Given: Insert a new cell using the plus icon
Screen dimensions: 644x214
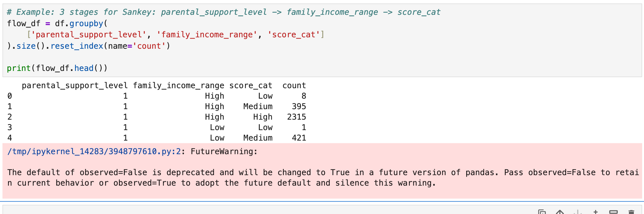Looking at the screenshot, I should 596,212.
